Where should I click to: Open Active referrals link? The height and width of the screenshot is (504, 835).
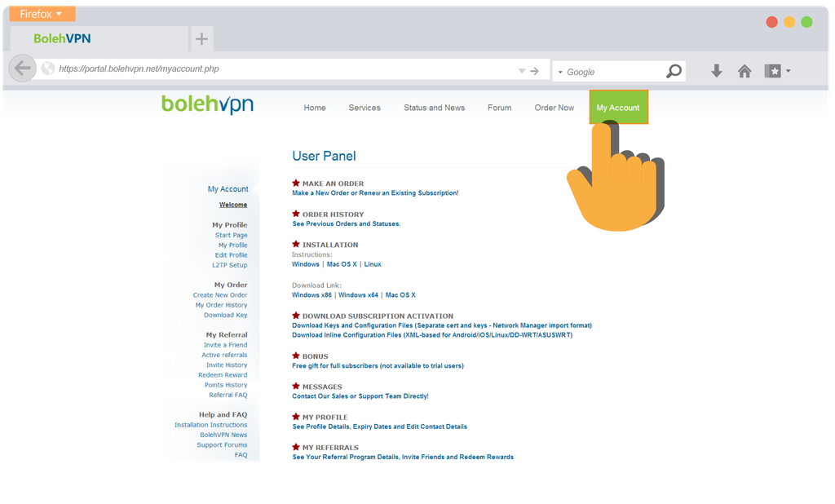tap(224, 355)
